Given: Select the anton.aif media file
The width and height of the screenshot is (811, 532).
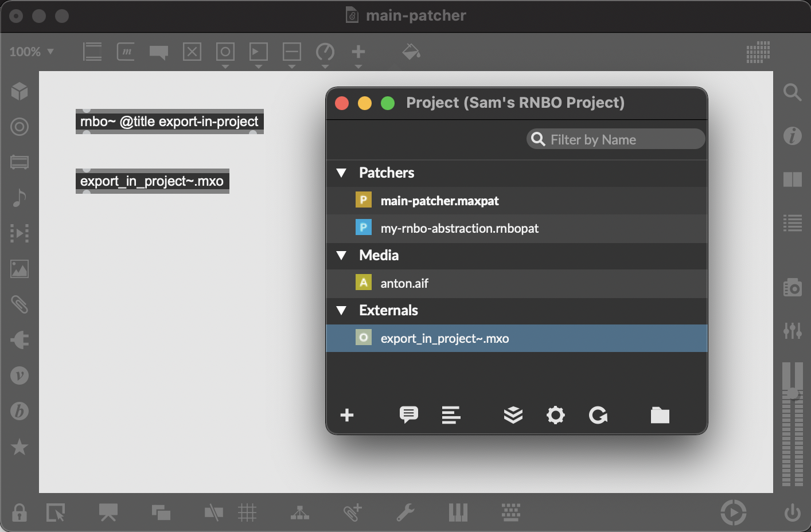Looking at the screenshot, I should click(404, 283).
